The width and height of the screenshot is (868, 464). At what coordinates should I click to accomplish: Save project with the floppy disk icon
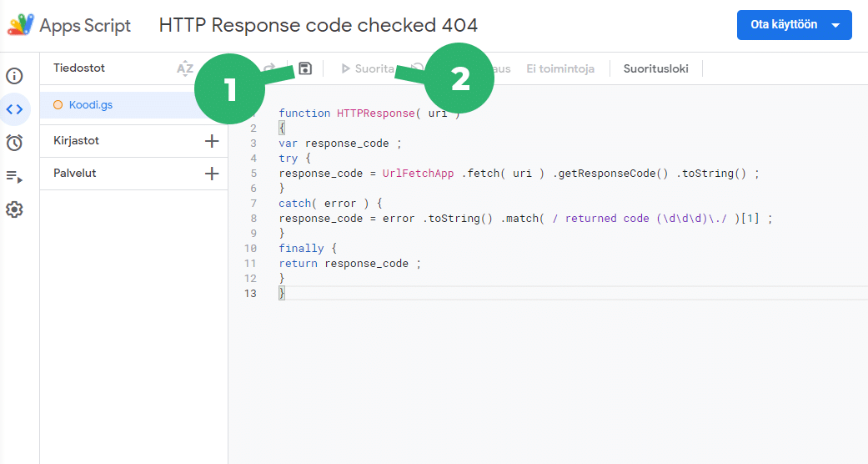click(305, 68)
